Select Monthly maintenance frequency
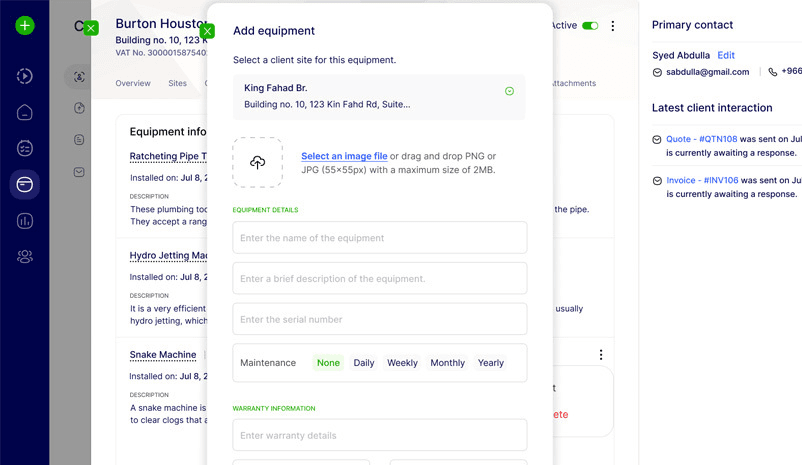The width and height of the screenshot is (802, 465). 447,363
